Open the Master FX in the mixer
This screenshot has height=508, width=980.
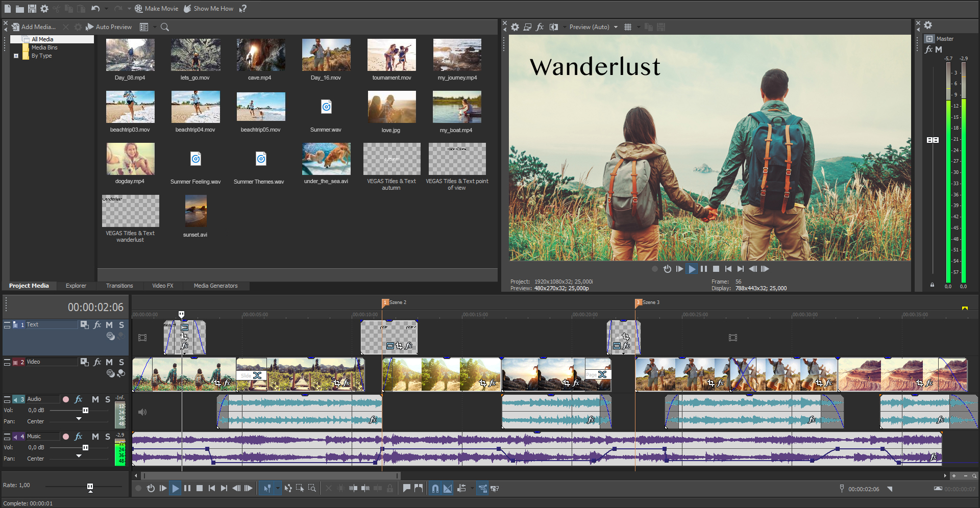click(929, 49)
